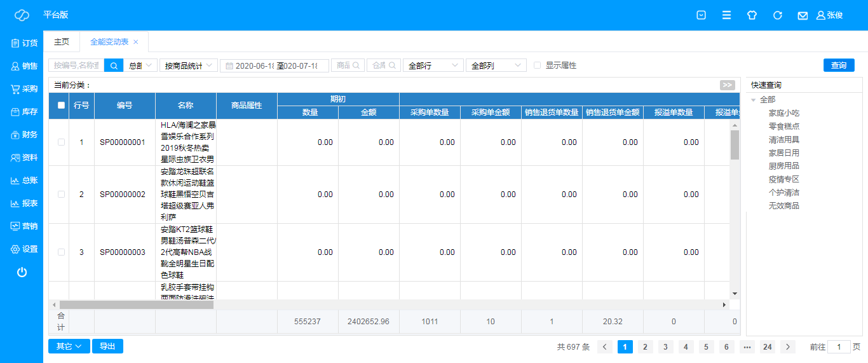Image resolution: width=868 pixels, height=363 pixels.
Task: Open the 按商品统计 dropdown
Action: pyautogui.click(x=189, y=65)
